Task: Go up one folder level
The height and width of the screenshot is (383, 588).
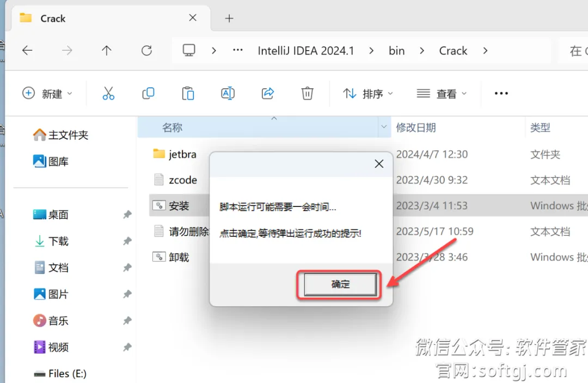Action: pos(107,50)
